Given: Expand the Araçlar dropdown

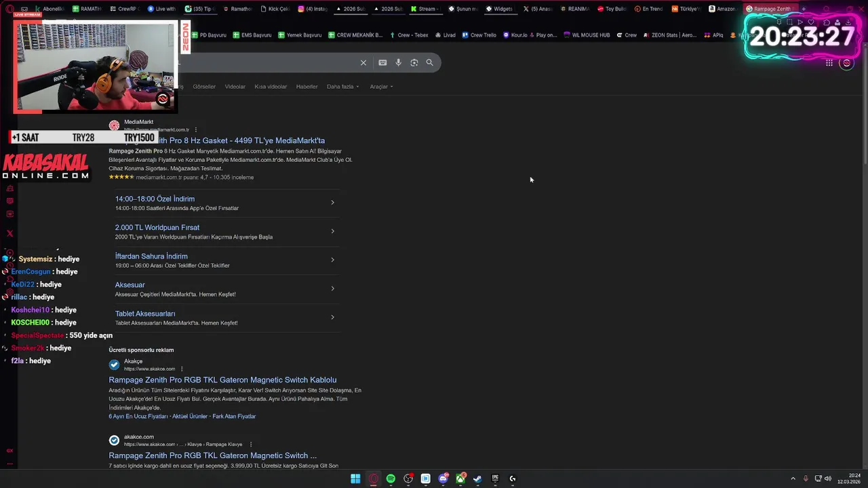Looking at the screenshot, I should coord(381,87).
